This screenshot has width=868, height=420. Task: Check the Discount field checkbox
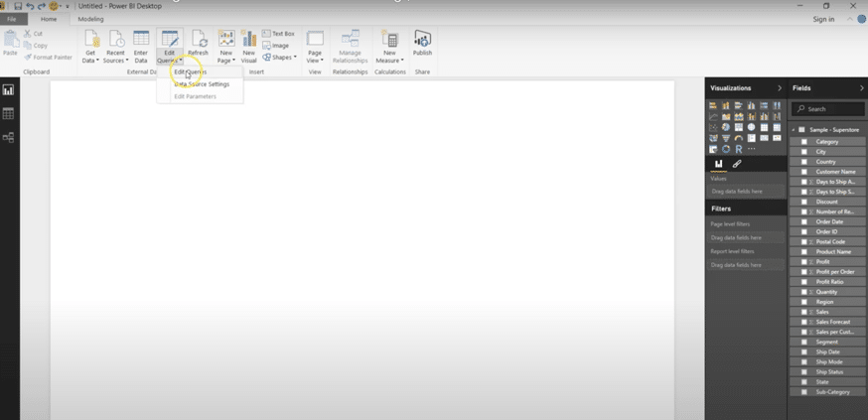[804, 202]
